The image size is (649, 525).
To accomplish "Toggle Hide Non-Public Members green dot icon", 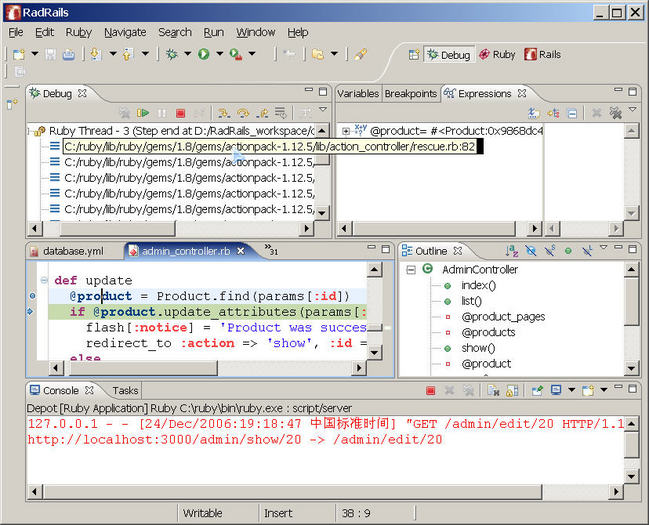I will pos(568,250).
